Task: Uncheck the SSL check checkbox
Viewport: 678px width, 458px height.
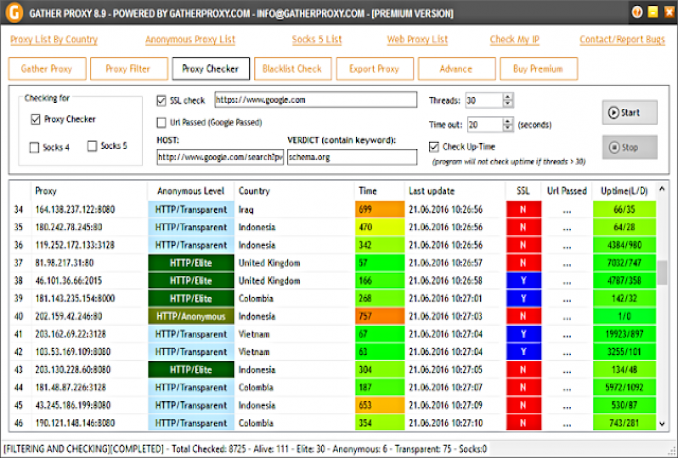Action: pos(162,100)
